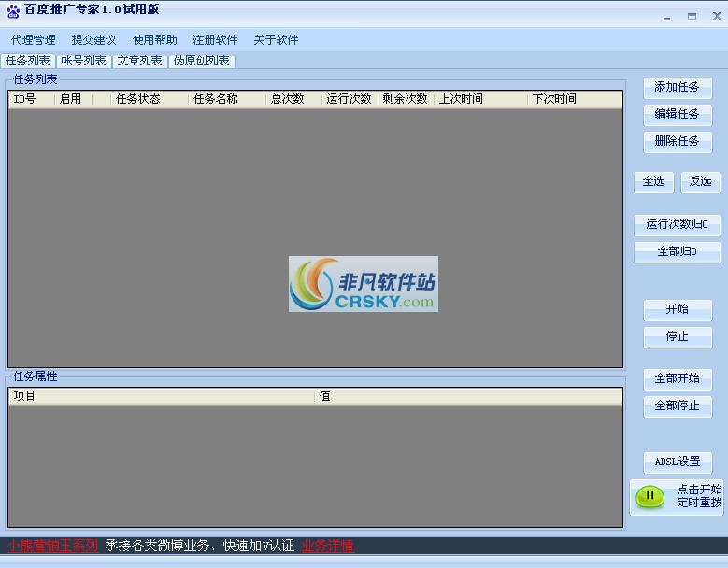Stop the task with 停止
This screenshot has height=568, width=728.
[x=678, y=337]
